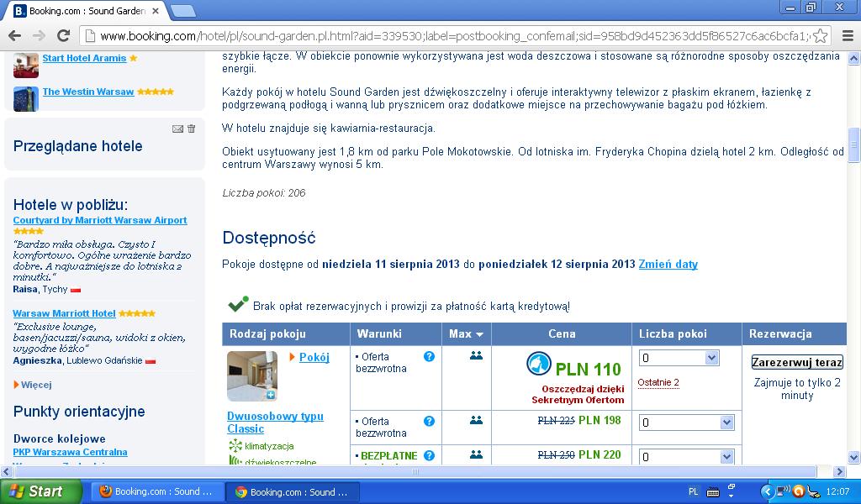Sort by the Max column arrow
Viewport: 861px width, 504px height.
[x=479, y=334]
